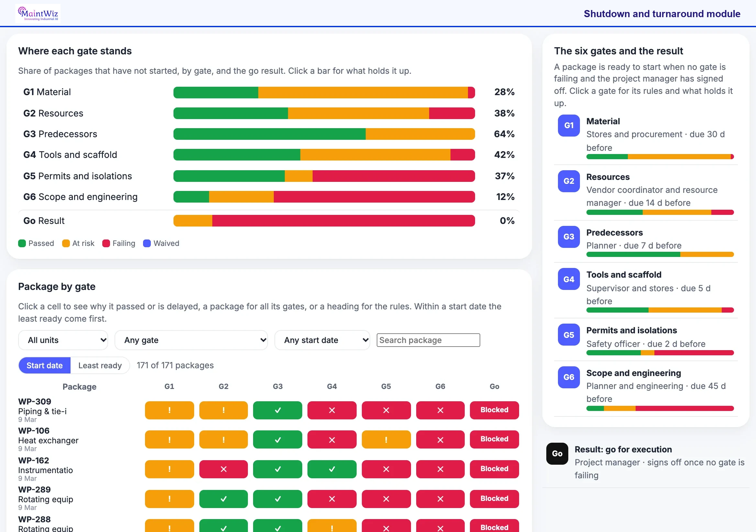Open the Any start date dropdown
The height and width of the screenshot is (532, 756).
point(322,340)
